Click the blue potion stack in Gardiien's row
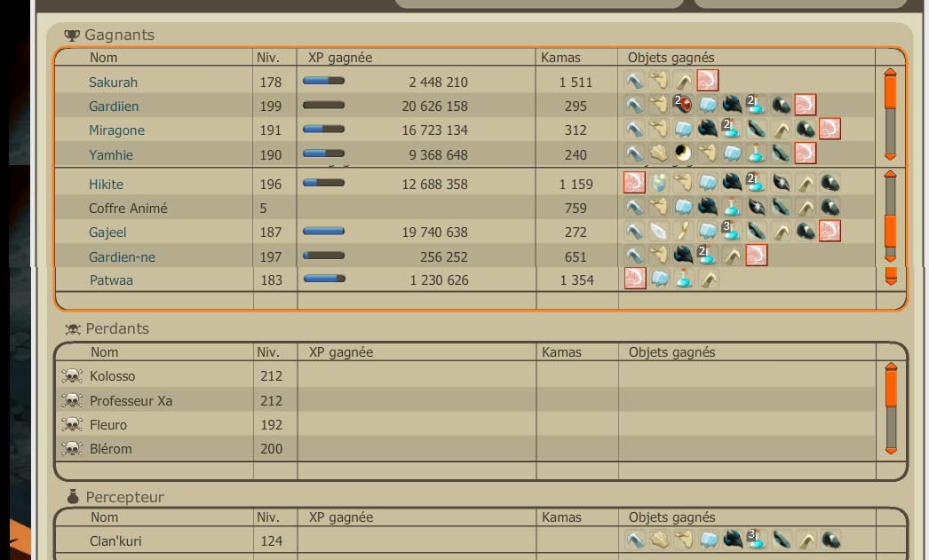The height and width of the screenshot is (560, 929). [x=756, y=105]
